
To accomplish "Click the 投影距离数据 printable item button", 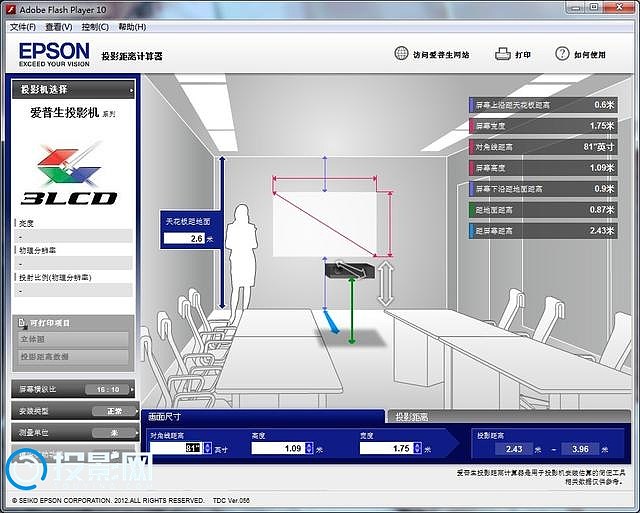I will coord(73,356).
